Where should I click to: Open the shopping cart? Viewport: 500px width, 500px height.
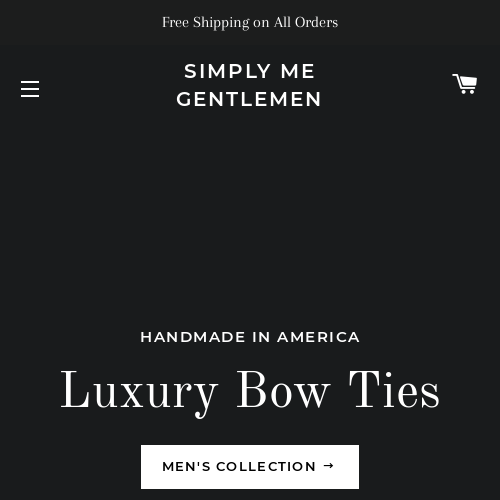[465, 84]
